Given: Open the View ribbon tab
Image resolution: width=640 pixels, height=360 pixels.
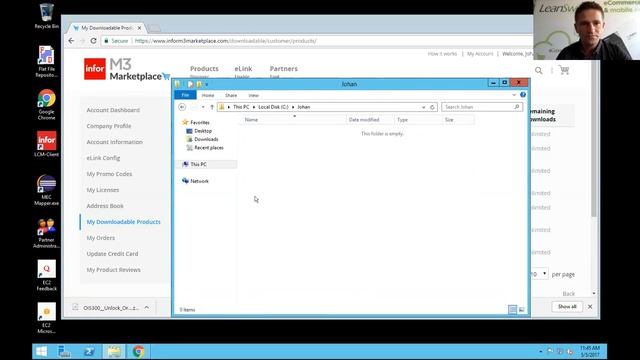Looking at the screenshot, I should 253,95.
